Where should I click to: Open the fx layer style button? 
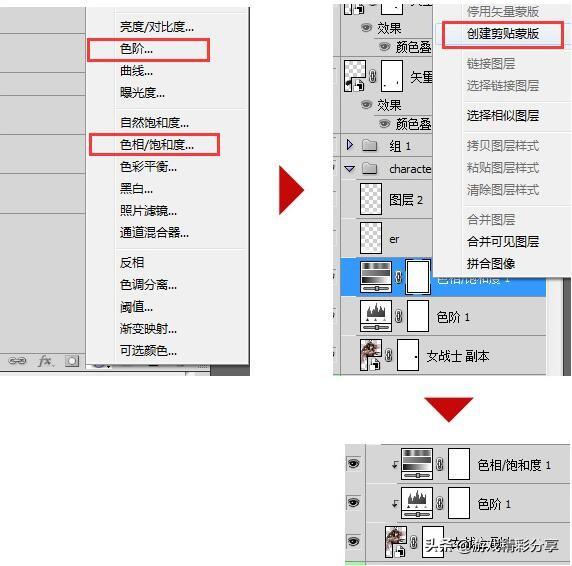(45, 361)
